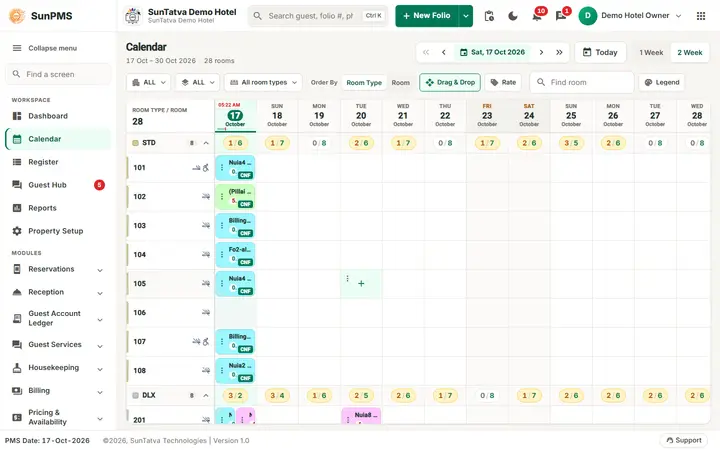Open options dots on room 101 booking
Viewport: 720px width, 450px height.
point(222,168)
